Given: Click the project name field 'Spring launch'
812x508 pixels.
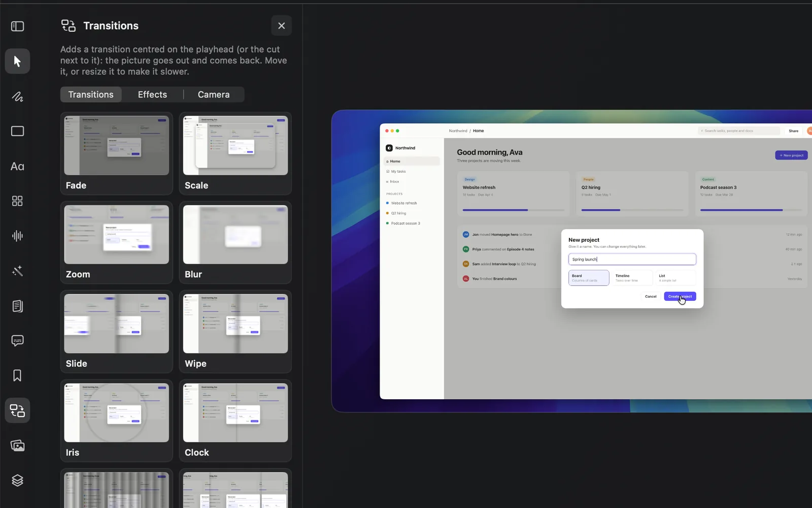Looking at the screenshot, I should click(632, 259).
